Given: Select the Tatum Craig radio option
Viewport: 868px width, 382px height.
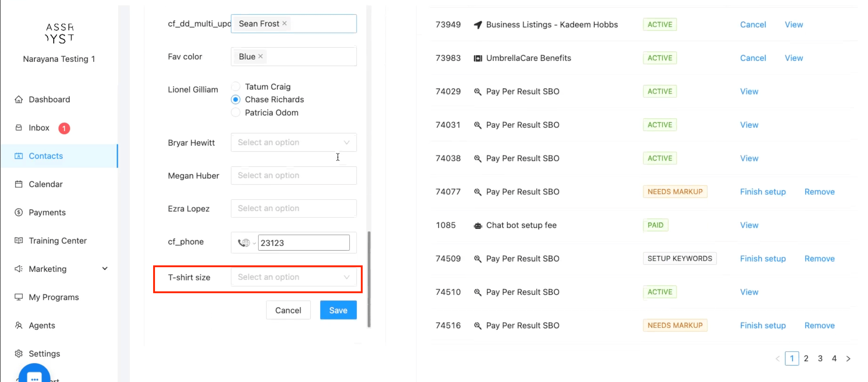Looking at the screenshot, I should pos(235,87).
